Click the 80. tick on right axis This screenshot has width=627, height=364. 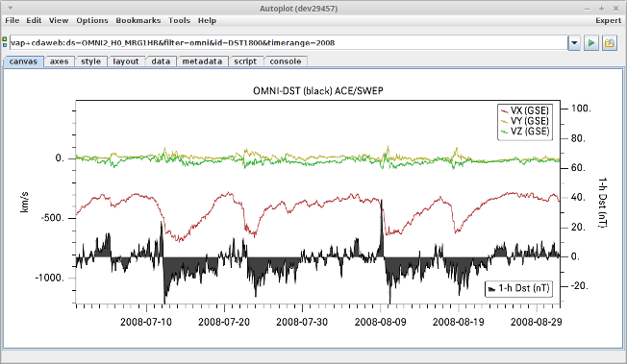(x=578, y=138)
